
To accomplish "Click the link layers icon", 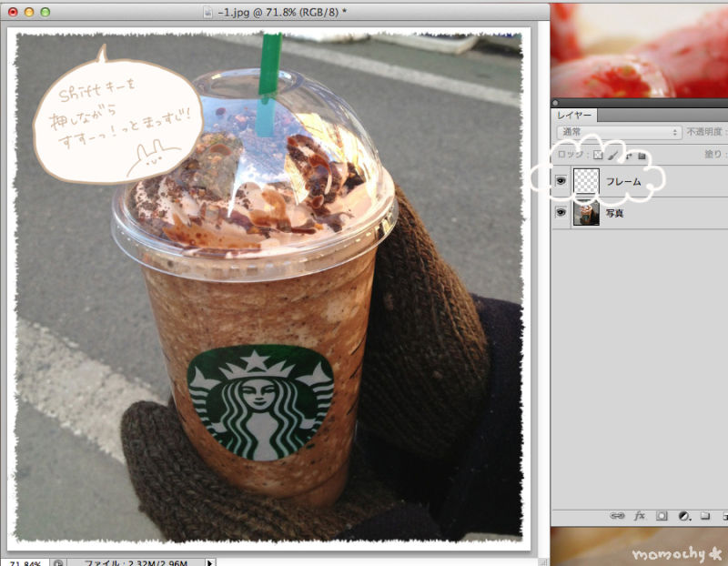I will point(617,516).
